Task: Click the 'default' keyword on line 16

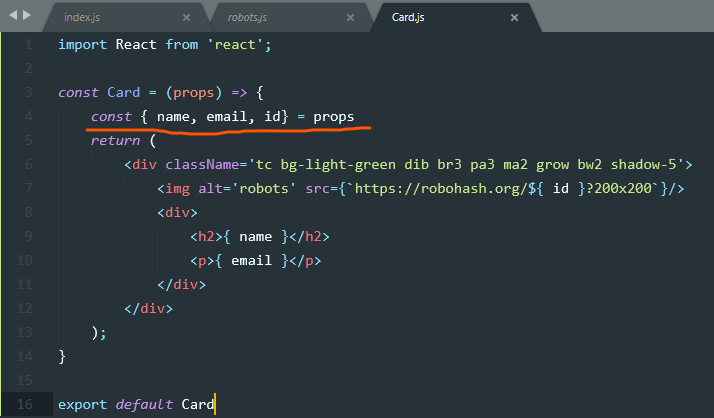Action: tap(144, 404)
